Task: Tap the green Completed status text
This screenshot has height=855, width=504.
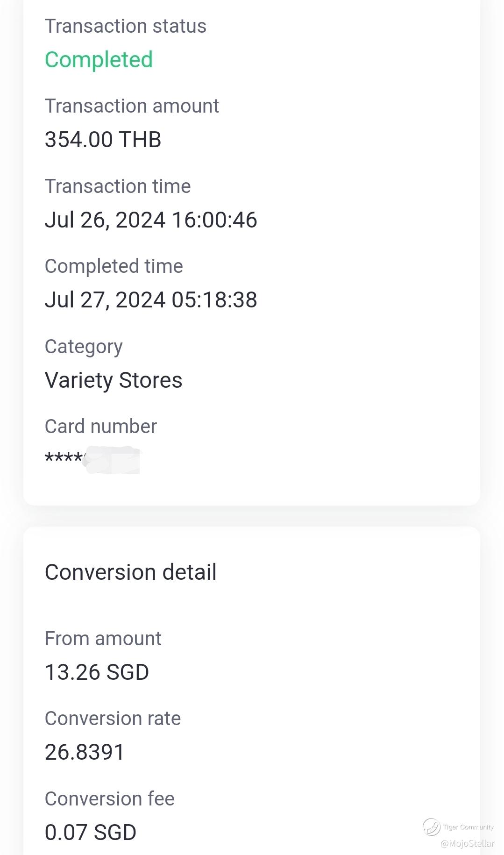Action: pos(99,60)
